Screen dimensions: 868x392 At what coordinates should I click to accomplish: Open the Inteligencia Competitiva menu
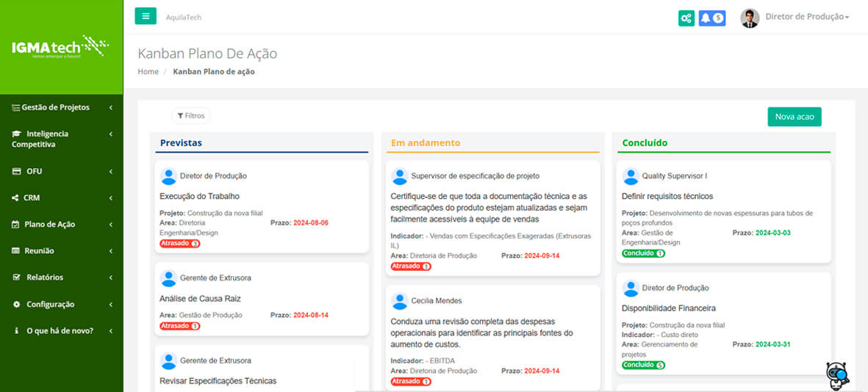pos(62,139)
